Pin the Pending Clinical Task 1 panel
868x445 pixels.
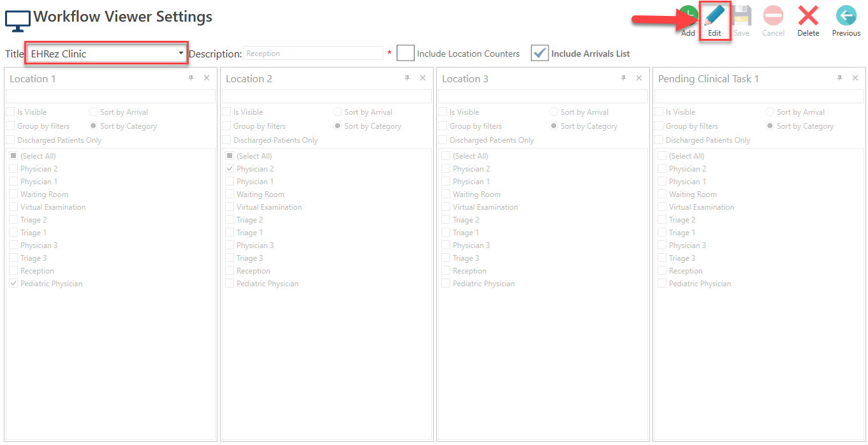pyautogui.click(x=839, y=78)
